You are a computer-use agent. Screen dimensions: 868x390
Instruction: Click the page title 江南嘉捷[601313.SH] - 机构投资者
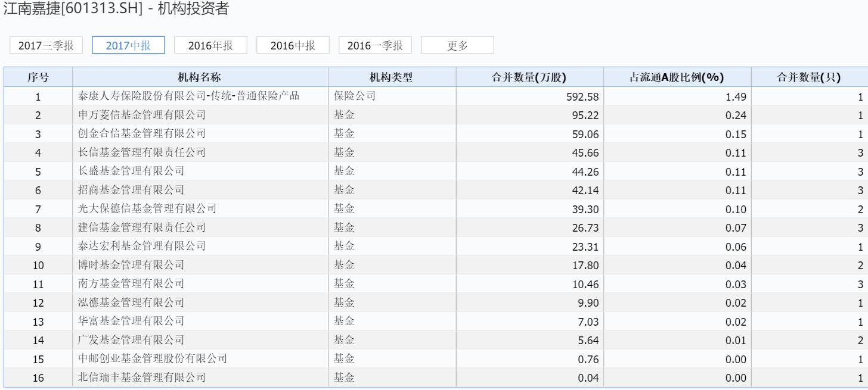[116, 10]
